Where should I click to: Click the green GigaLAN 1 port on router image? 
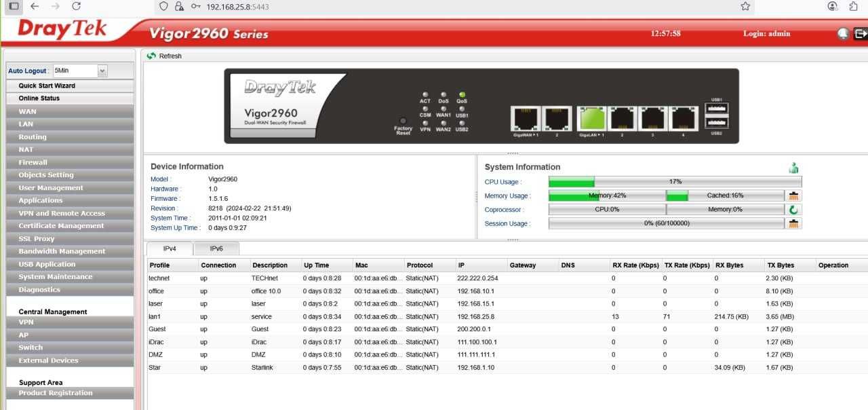coord(591,119)
